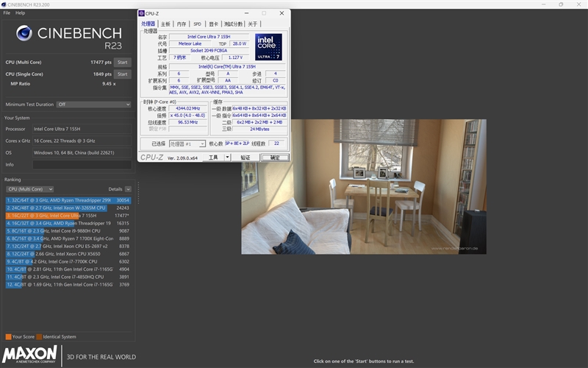This screenshot has height=368, width=588.
Task: Click the Identical System legend swatch
Action: [39, 337]
